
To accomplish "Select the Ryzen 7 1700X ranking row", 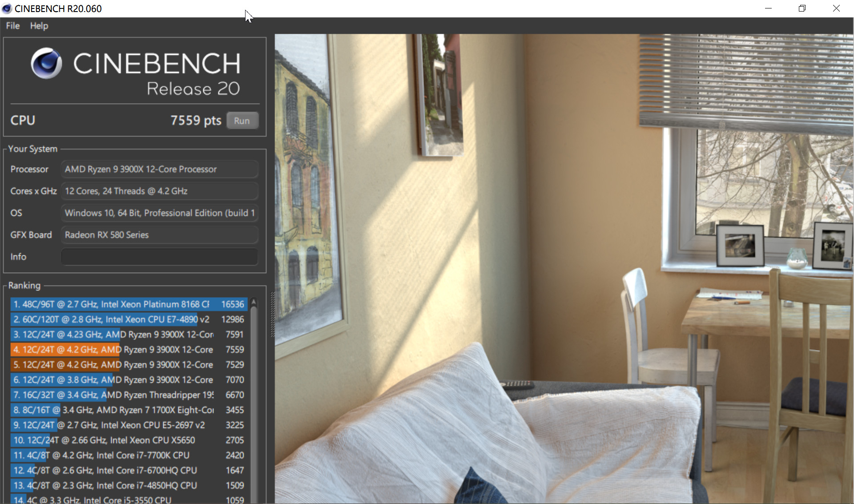I will tap(128, 410).
